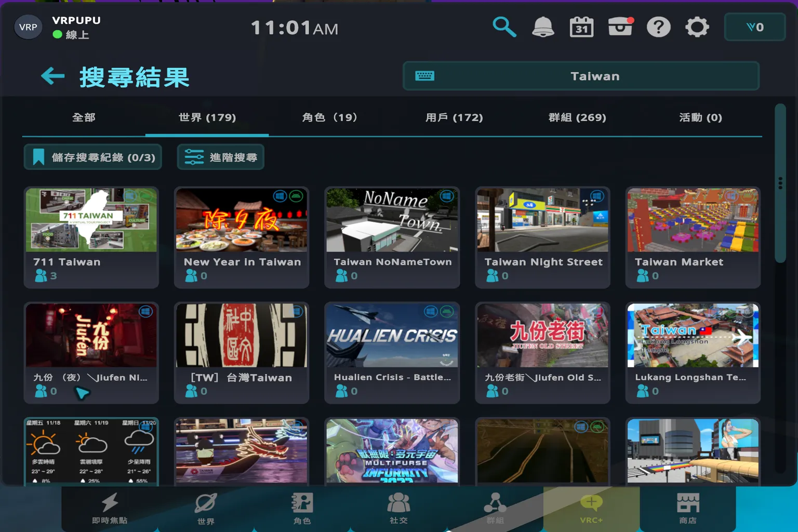Viewport: 798px width, 532px height.
Task: Switch to the 用戶 (172) tab
Action: coord(454,117)
